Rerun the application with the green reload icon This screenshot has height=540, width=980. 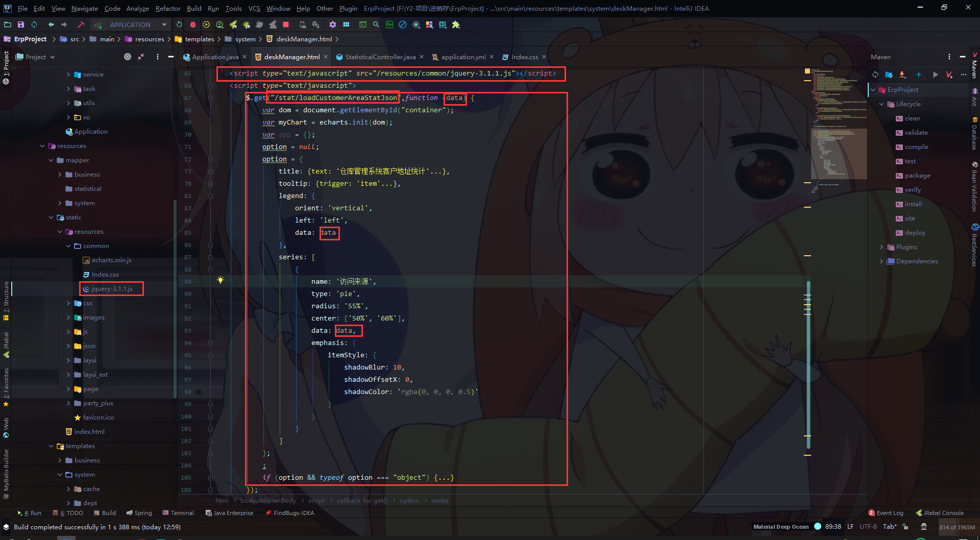179,24
